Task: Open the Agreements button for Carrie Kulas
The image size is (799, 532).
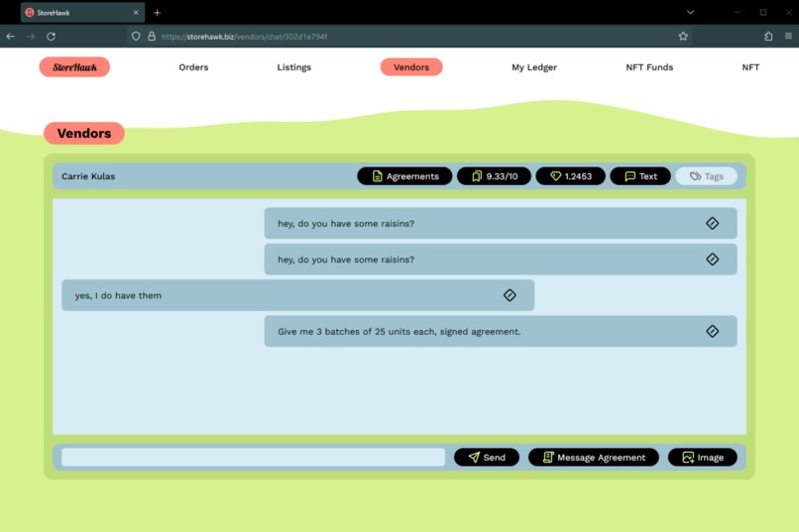Action: (x=404, y=176)
